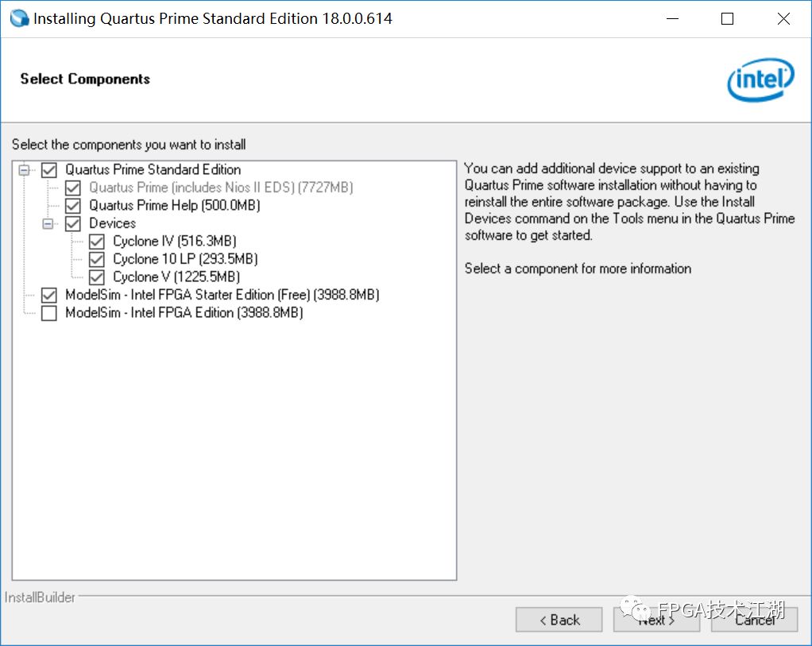This screenshot has width=812, height=646.
Task: Select 'ModelSim - Intel FPGA Starter Edition (Free)' label
Action: coord(222,295)
